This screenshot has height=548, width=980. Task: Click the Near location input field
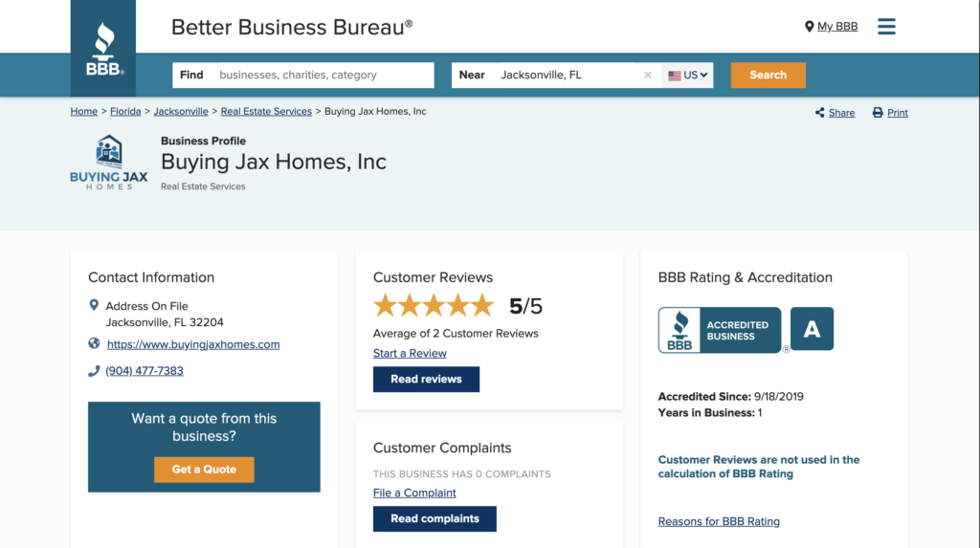565,76
